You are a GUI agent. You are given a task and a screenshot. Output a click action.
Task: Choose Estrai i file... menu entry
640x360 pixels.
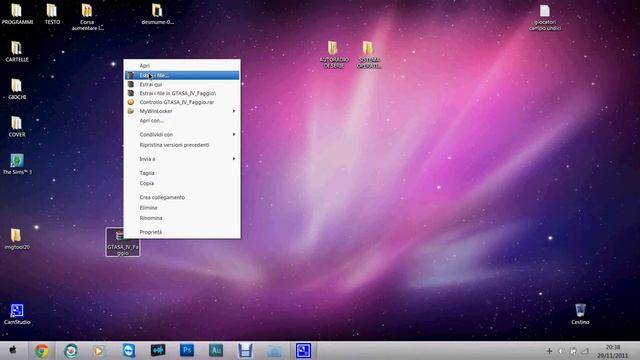(182, 75)
